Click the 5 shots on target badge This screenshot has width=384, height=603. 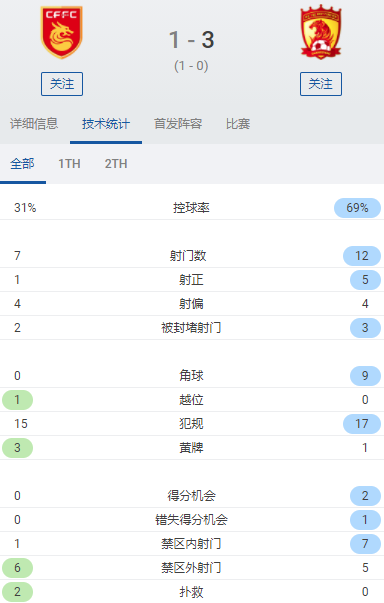pyautogui.click(x=365, y=280)
